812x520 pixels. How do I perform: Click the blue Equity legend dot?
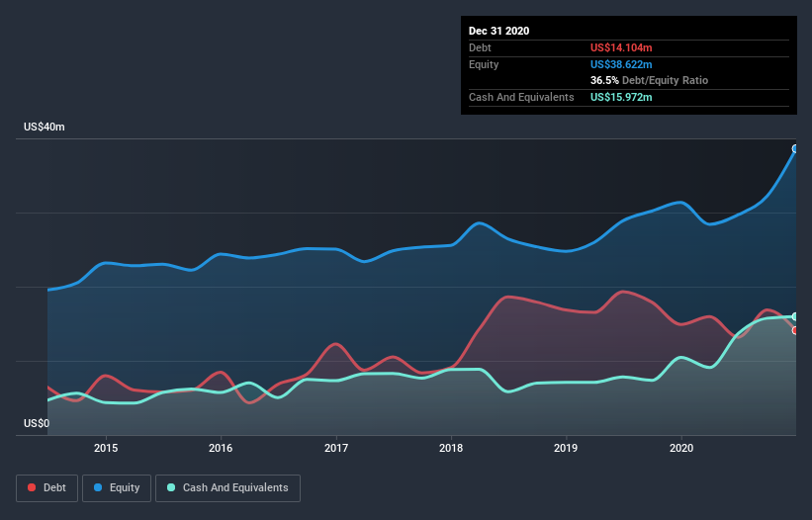pyautogui.click(x=98, y=487)
